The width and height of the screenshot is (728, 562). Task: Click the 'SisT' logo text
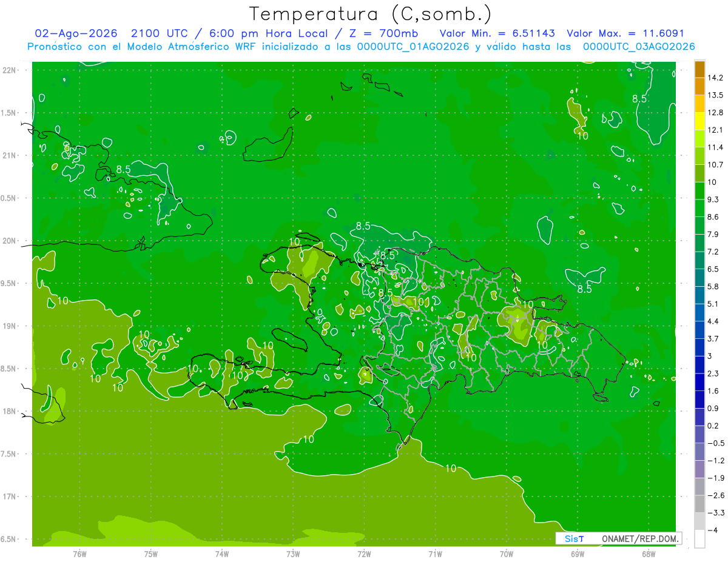pos(574,538)
